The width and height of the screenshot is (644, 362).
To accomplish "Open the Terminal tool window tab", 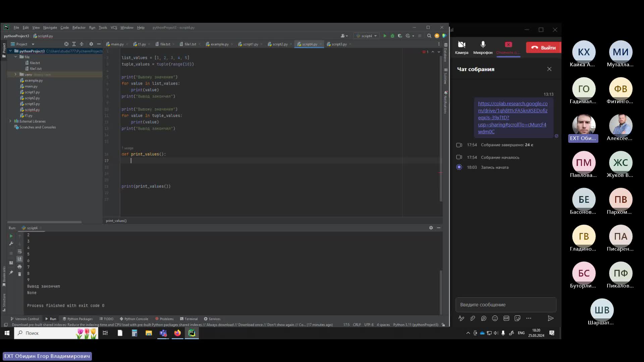I will tap(189, 319).
